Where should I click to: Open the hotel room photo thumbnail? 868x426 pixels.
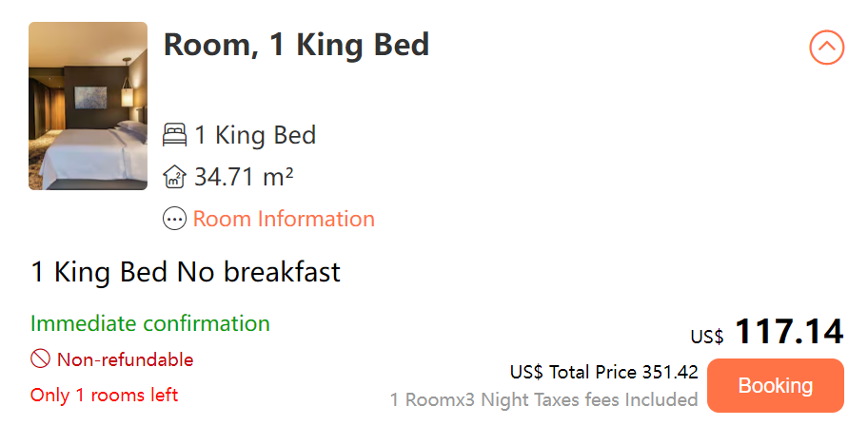[x=89, y=106]
